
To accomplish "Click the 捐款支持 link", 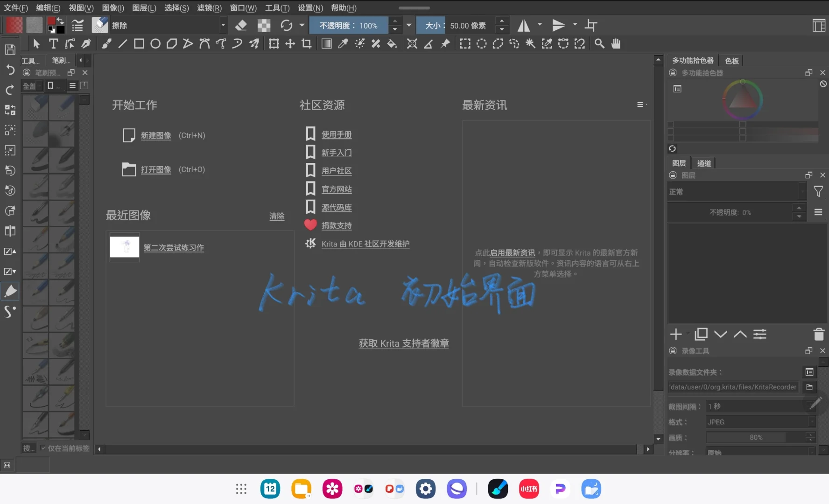I will pyautogui.click(x=337, y=225).
